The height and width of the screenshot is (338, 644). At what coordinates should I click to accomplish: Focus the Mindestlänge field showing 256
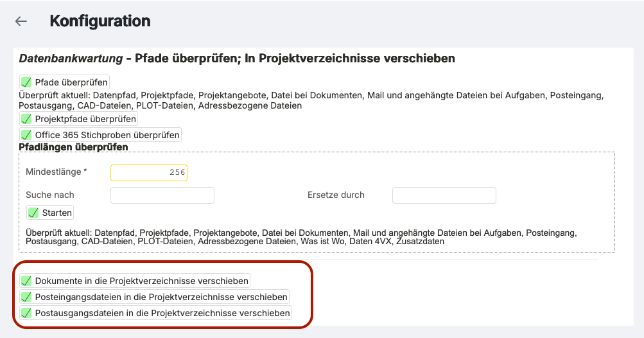point(149,172)
